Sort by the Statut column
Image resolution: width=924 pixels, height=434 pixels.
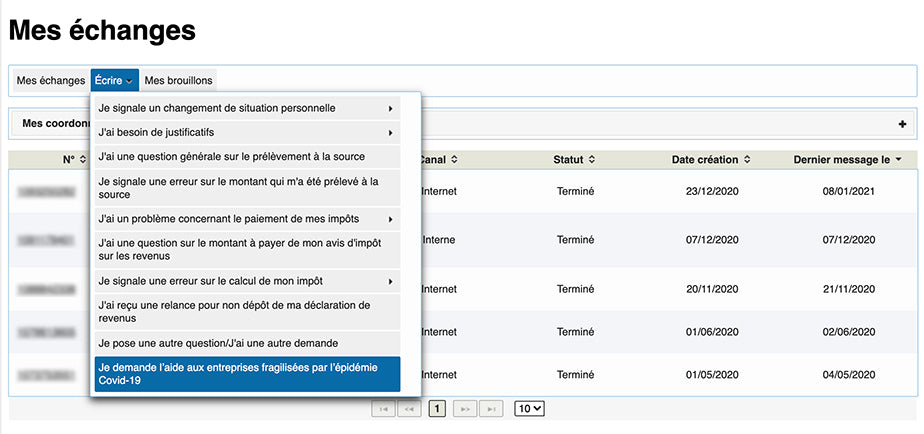(x=574, y=159)
